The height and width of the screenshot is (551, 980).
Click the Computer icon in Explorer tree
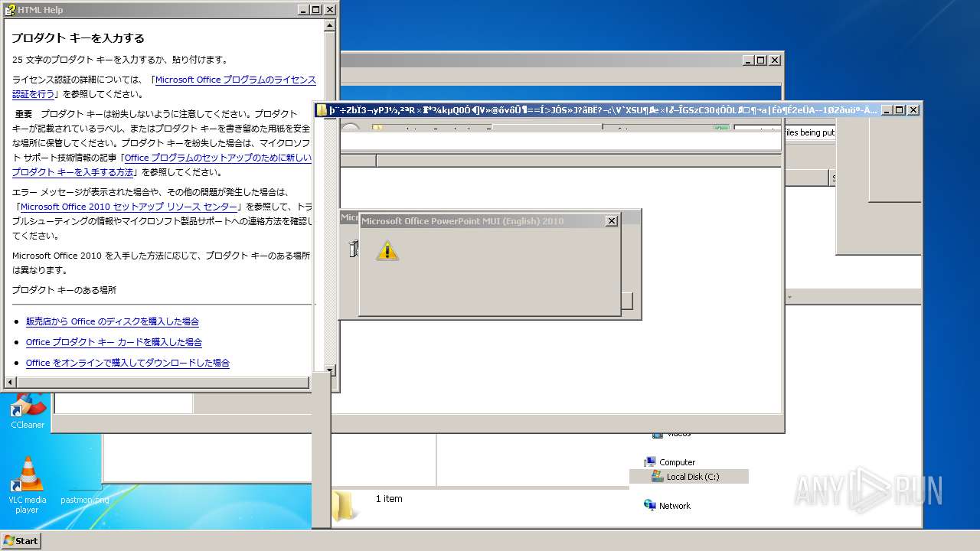[650, 461]
